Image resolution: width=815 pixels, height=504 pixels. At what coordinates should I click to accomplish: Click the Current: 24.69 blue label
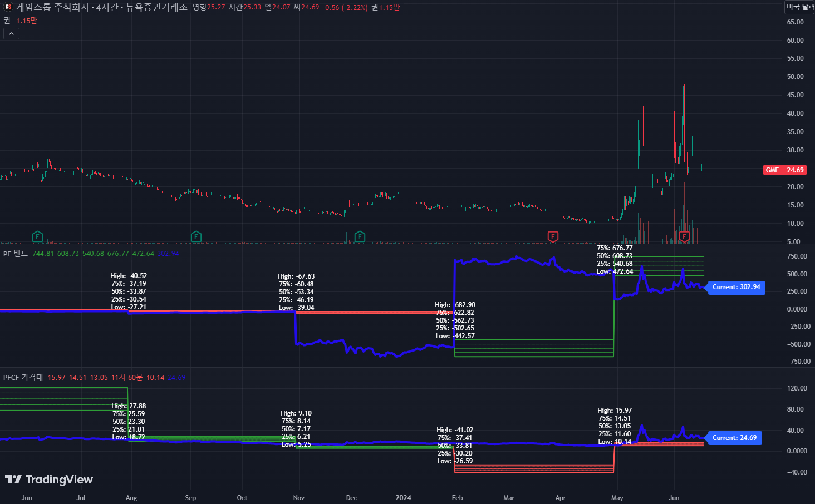(734, 438)
